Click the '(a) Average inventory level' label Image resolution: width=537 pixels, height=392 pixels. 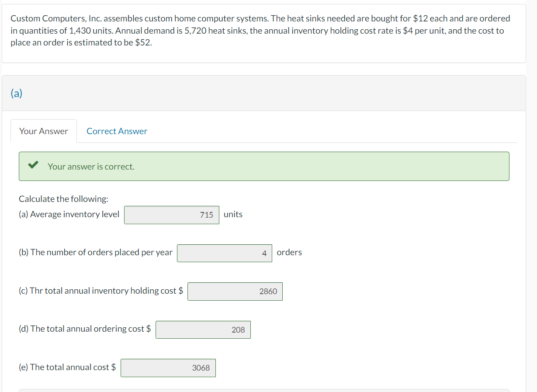[69, 214]
